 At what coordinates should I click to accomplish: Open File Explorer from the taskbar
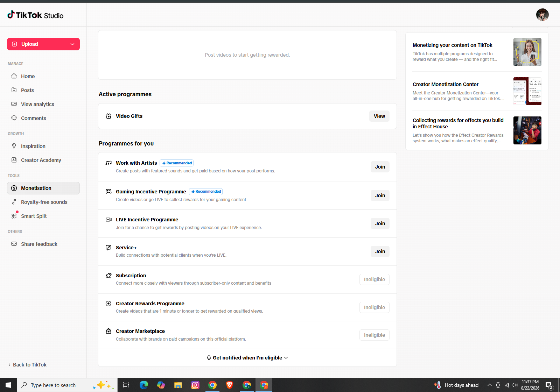pyautogui.click(x=178, y=385)
